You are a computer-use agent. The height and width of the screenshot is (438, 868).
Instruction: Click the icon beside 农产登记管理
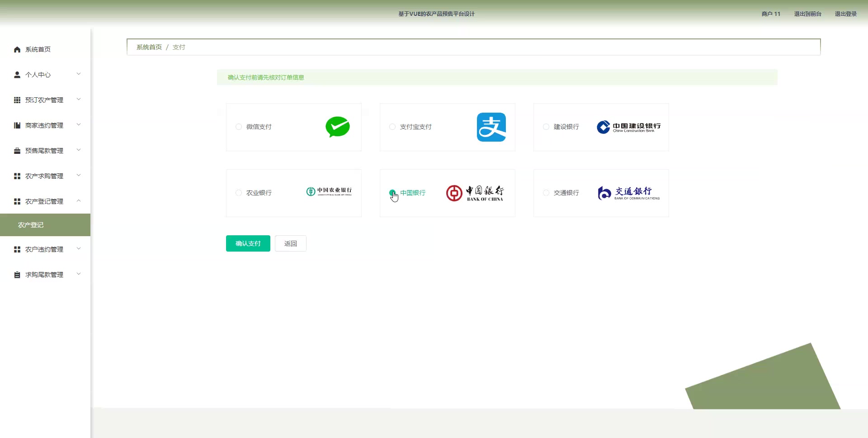(17, 201)
